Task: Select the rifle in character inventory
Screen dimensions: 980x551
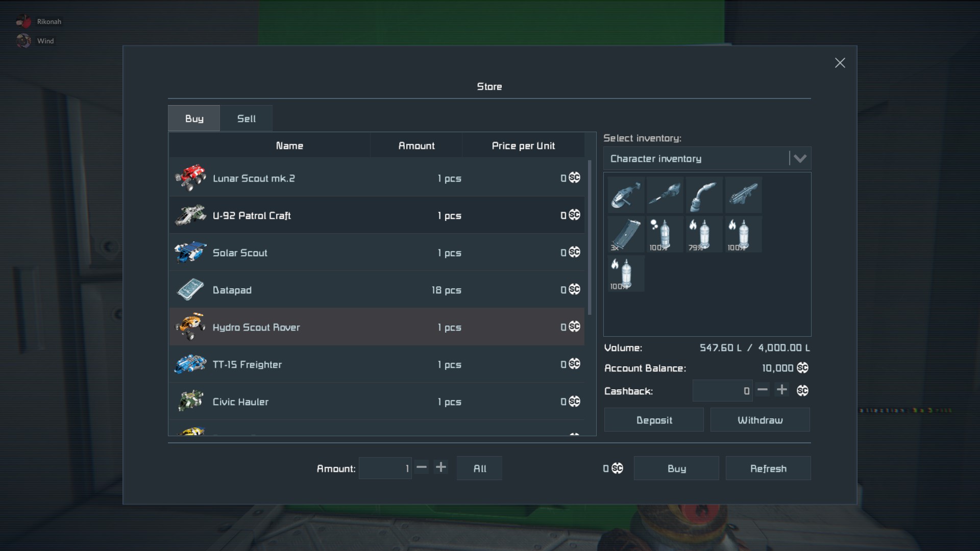Action: click(743, 195)
